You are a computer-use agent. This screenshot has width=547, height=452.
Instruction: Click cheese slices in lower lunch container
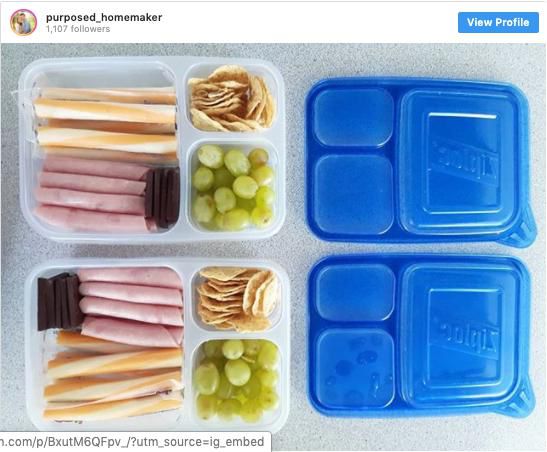click(113, 377)
